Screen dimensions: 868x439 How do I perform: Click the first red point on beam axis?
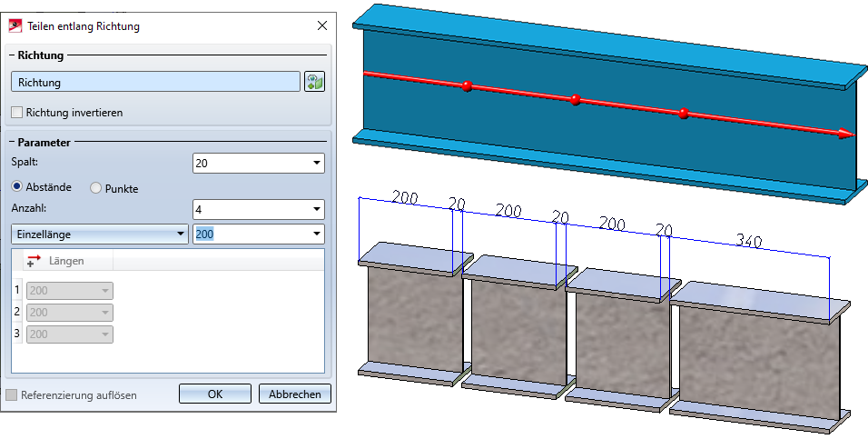[x=468, y=86]
